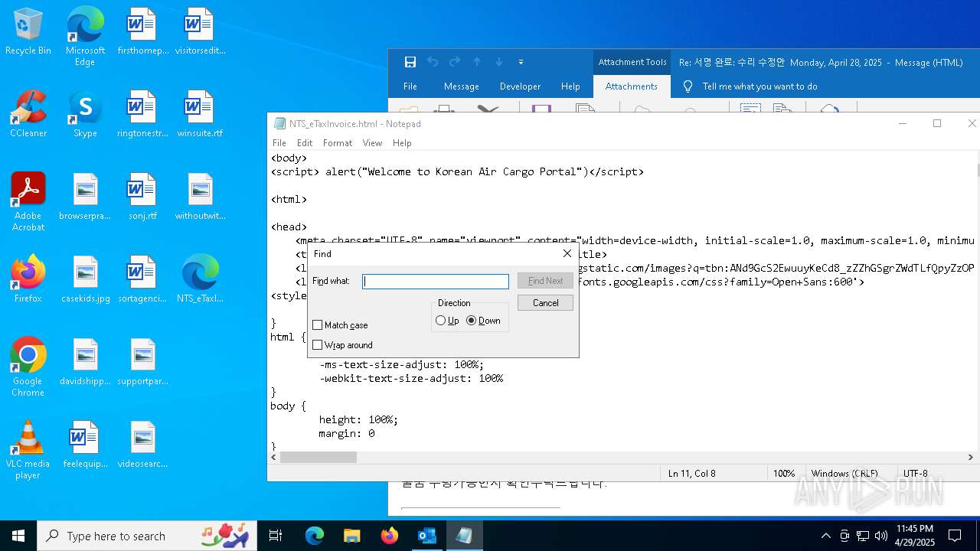Click the Tell me what you want to do box
This screenshot has height=551, width=980.
(759, 86)
